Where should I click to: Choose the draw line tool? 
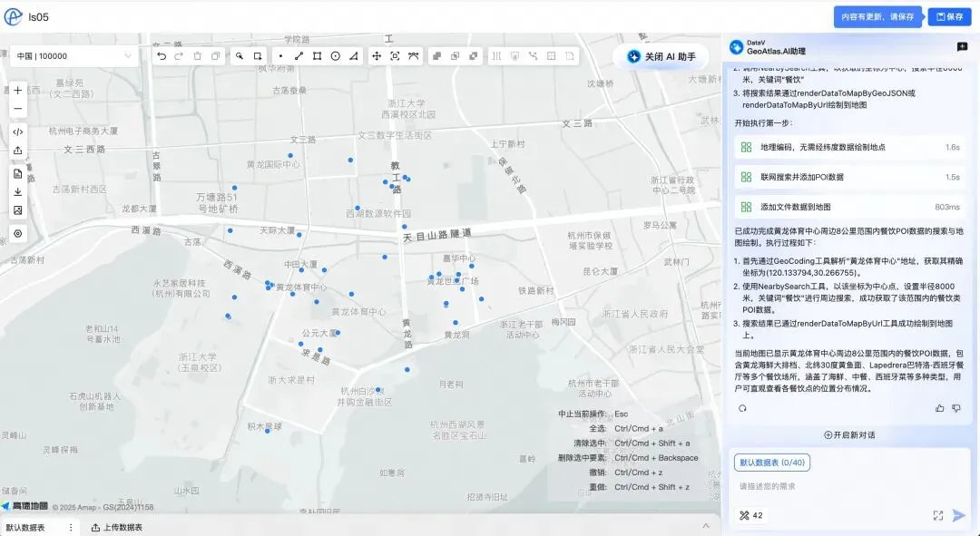click(299, 56)
